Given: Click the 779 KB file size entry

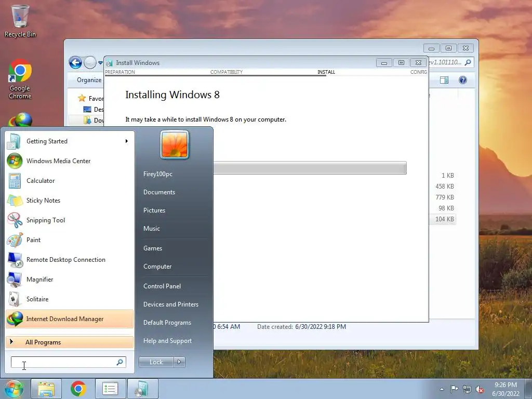Looking at the screenshot, I should 445,197.
